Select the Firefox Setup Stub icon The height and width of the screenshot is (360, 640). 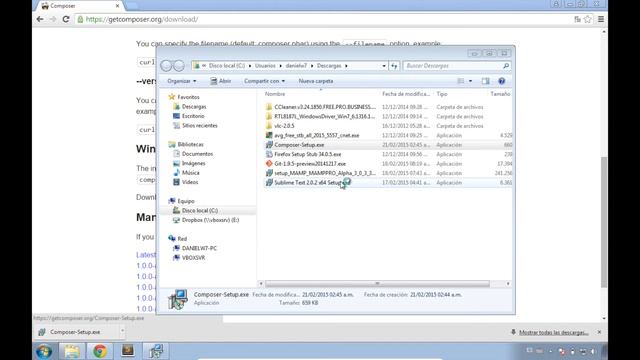(269, 154)
